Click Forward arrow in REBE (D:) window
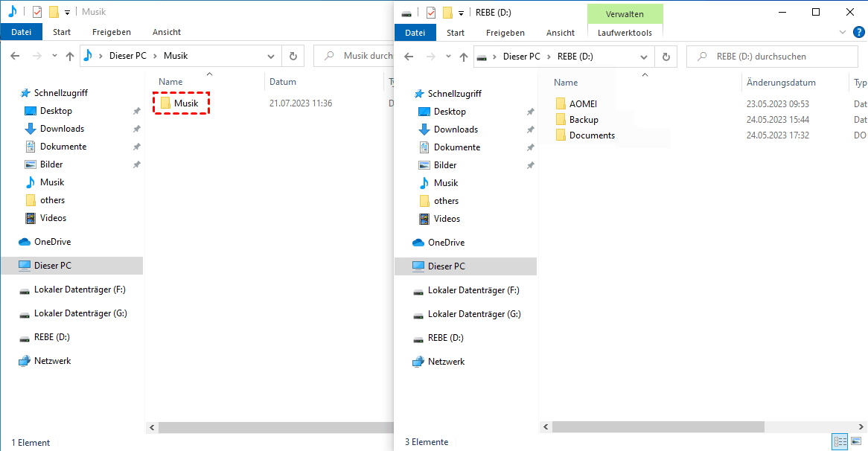 click(431, 57)
